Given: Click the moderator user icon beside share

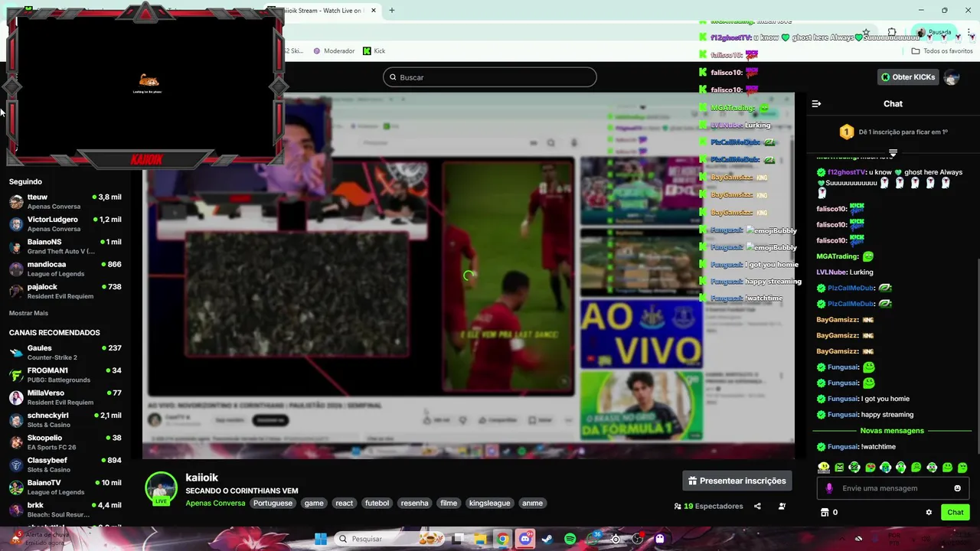Looking at the screenshot, I should [782, 506].
